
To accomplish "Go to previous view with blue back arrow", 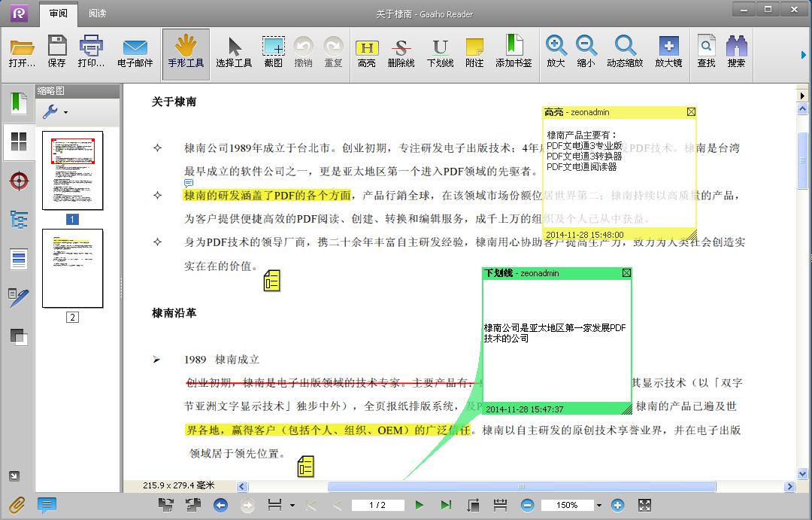I will [x=220, y=505].
